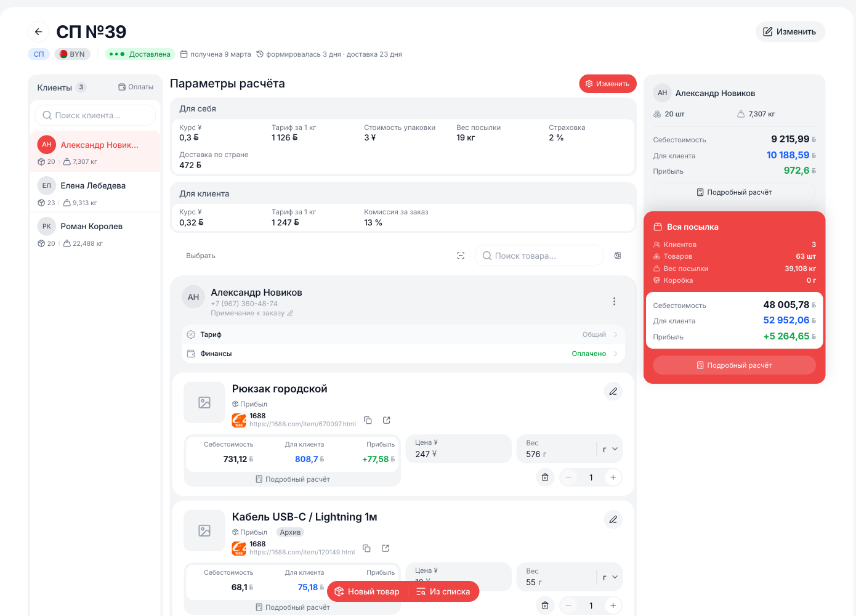Expand the Тариф row
This screenshot has height=616, width=856.
click(x=403, y=334)
